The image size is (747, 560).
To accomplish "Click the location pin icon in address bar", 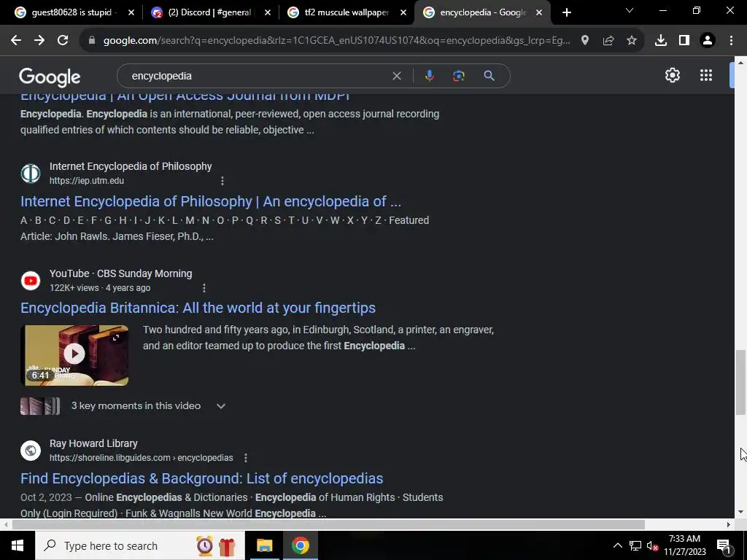I will click(585, 41).
